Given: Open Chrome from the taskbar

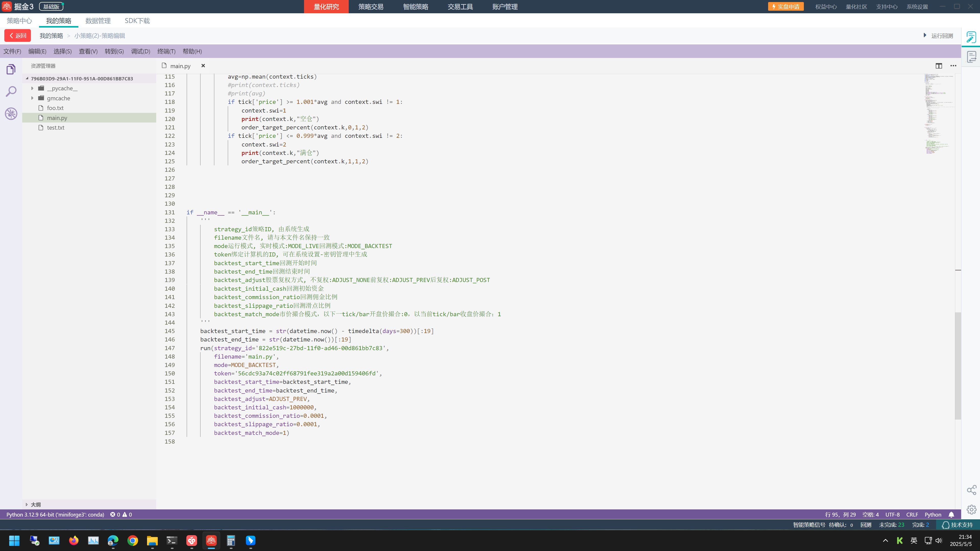Looking at the screenshot, I should 132,540.
